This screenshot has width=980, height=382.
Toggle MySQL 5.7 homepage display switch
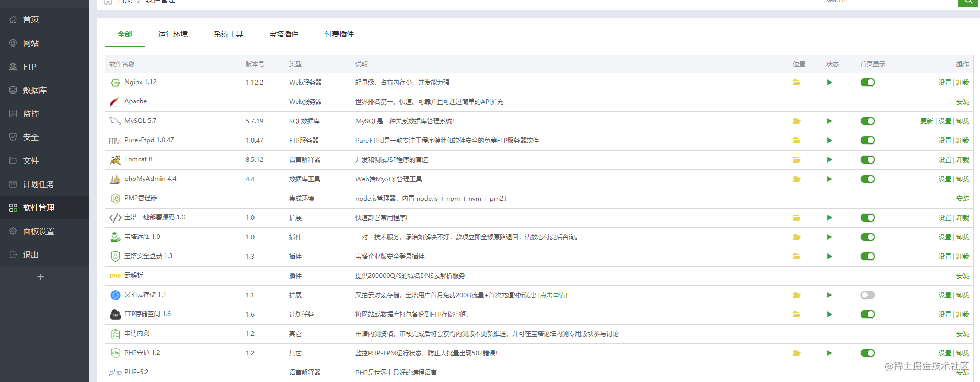tap(868, 121)
